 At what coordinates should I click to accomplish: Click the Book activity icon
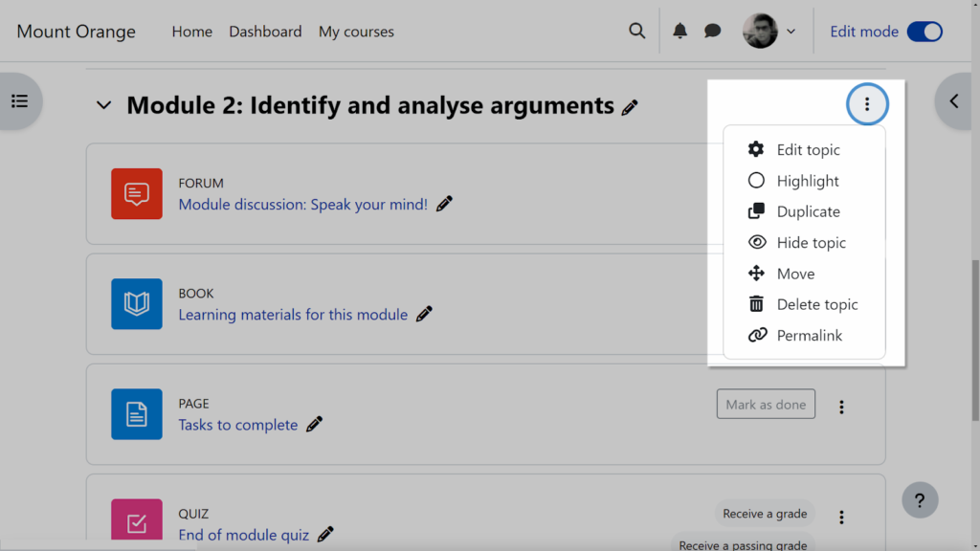137,304
